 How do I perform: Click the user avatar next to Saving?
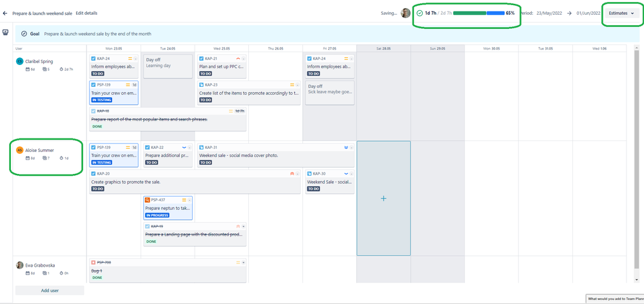pyautogui.click(x=405, y=13)
